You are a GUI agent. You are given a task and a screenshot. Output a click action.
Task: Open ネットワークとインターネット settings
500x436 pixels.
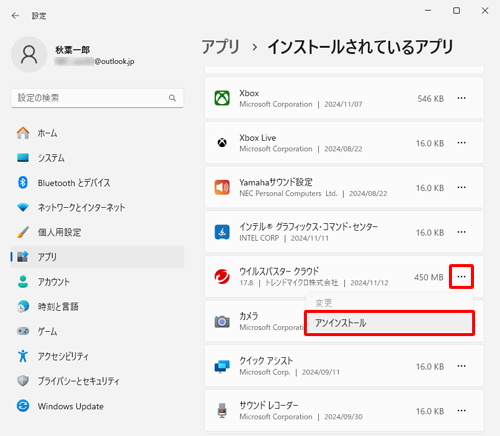point(97,207)
